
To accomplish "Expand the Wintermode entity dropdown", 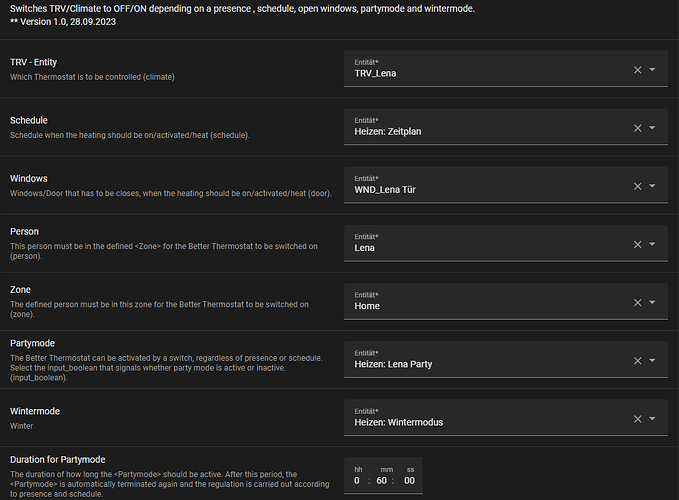I will tap(652, 418).
